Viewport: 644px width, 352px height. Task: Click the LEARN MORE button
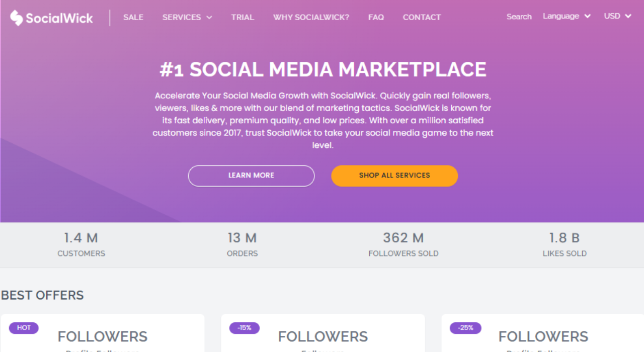[251, 175]
